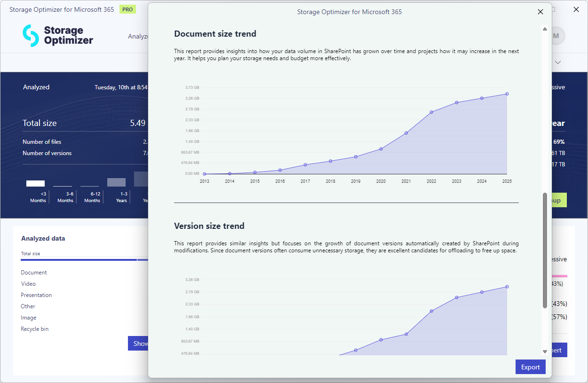The height and width of the screenshot is (383, 588).
Task: Select the Video row in Analyzed data
Action: 28,284
